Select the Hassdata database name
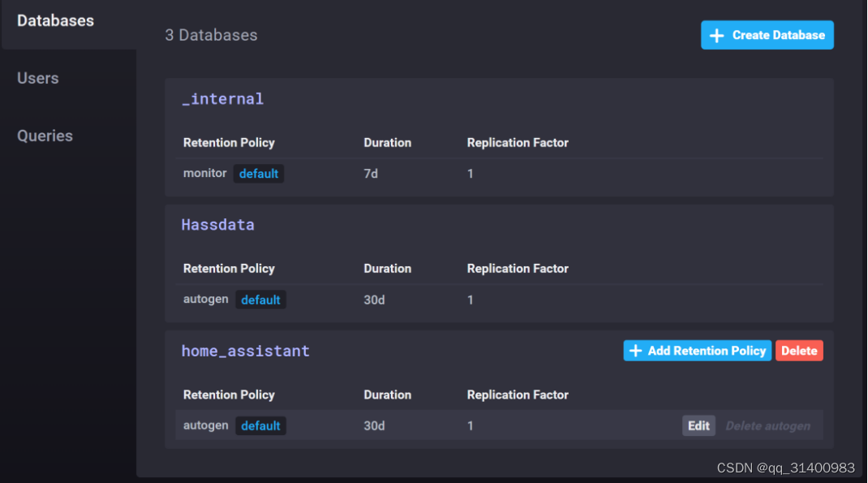 218,224
